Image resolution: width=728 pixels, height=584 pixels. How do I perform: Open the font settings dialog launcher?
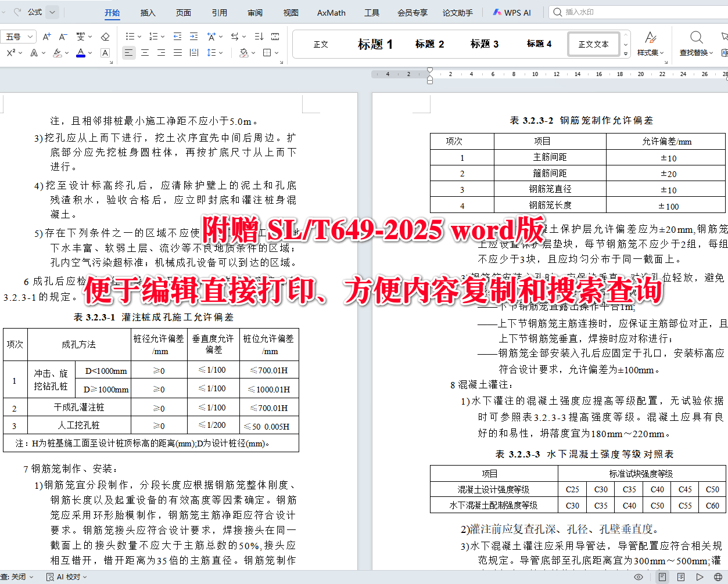(111, 62)
